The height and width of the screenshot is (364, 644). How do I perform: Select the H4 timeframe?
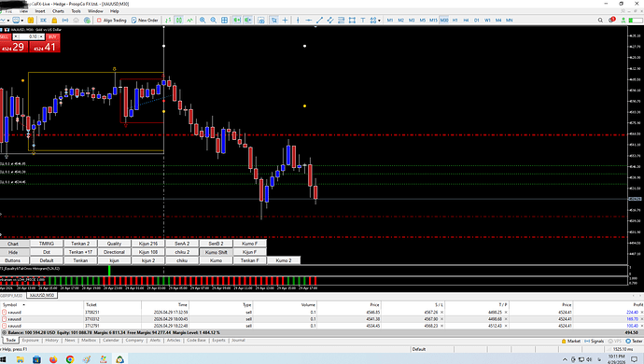466,21
